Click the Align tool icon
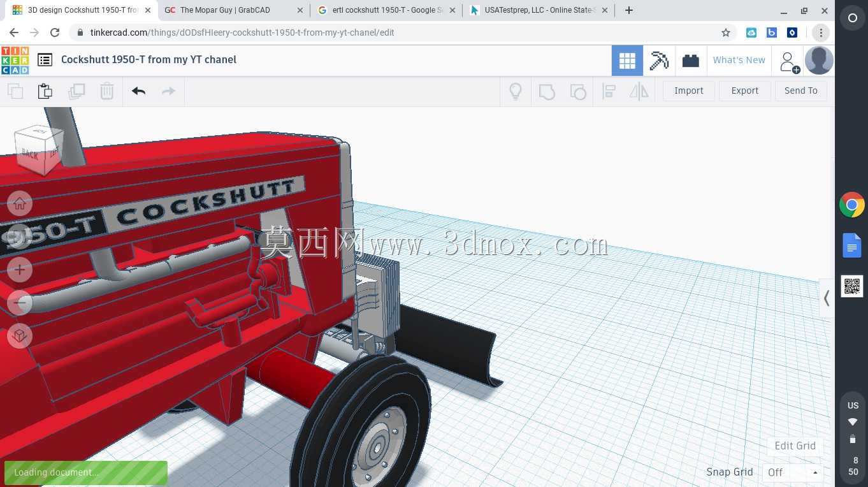 point(609,91)
